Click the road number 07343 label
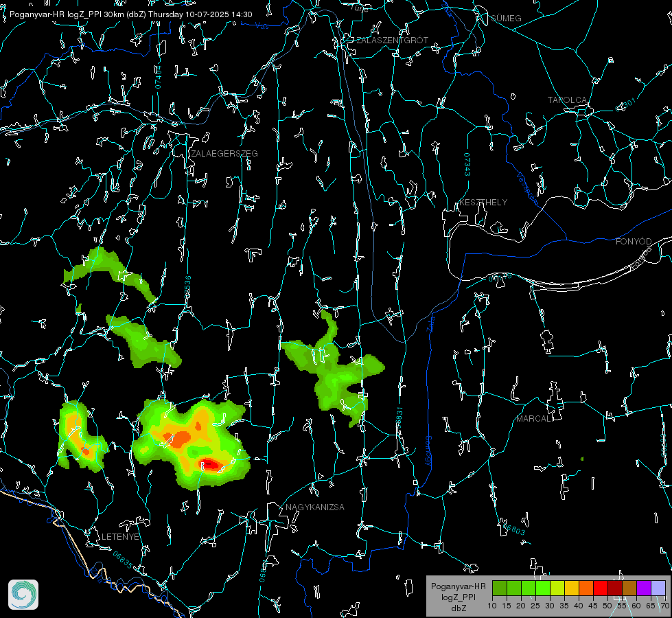Viewport: 672px width, 618px height. coord(467,165)
